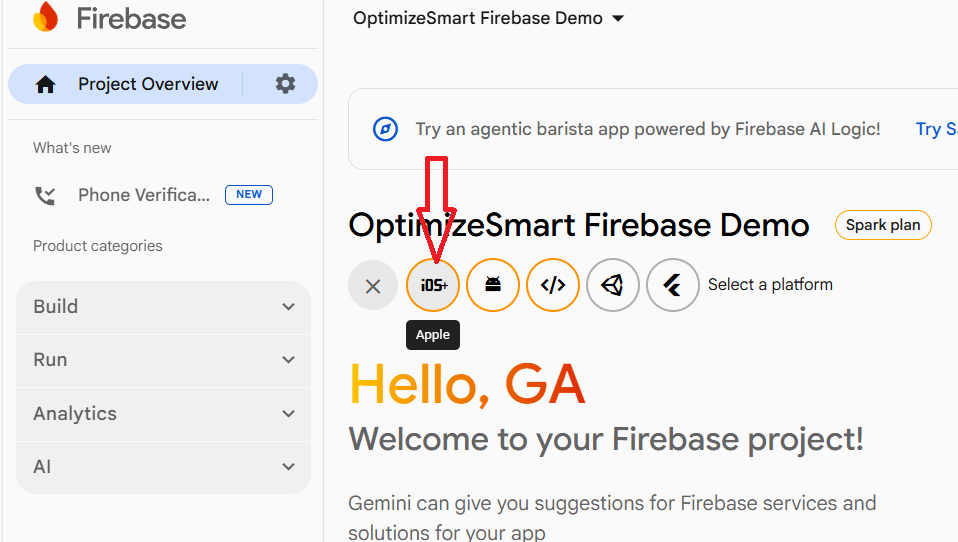This screenshot has width=958, height=542.
Task: Expand the Build category
Action: point(163,307)
